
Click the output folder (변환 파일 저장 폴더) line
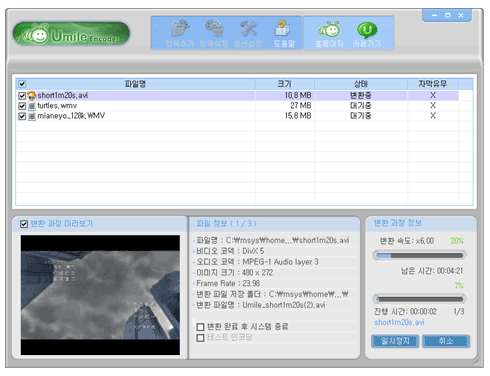272,295
